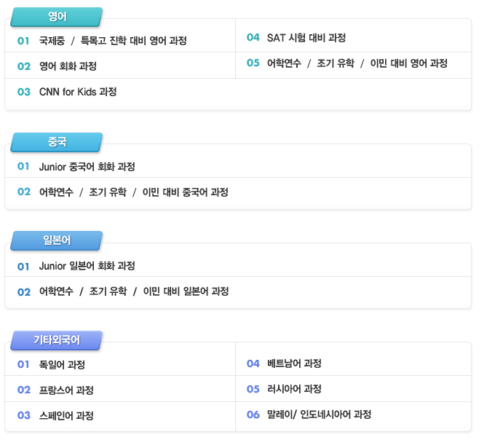Open SAT 시험 대비 과정
This screenshot has height=448, width=495.
(x=306, y=38)
